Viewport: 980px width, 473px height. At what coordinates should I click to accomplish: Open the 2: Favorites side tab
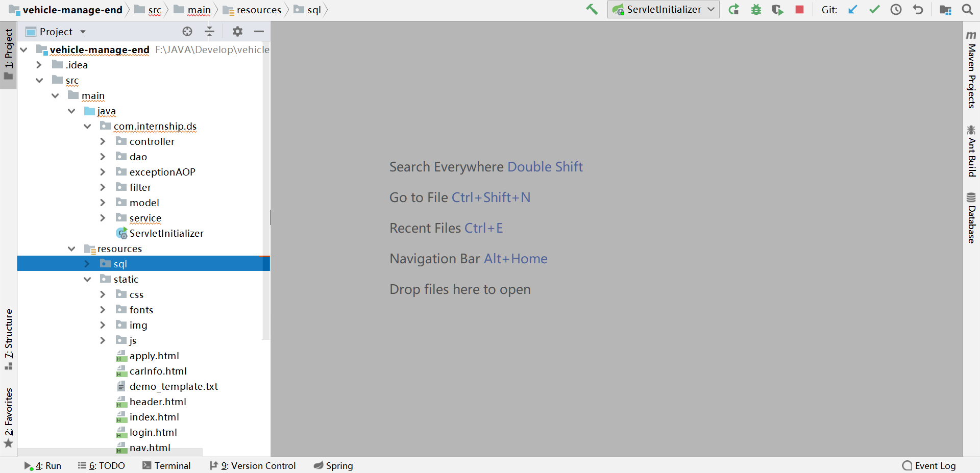coord(9,417)
